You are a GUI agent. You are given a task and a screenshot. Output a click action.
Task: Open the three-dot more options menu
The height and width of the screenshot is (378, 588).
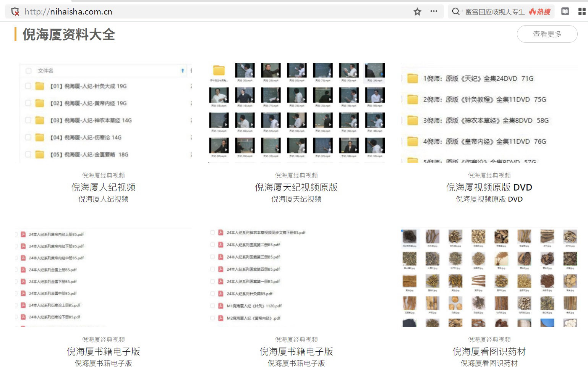tap(434, 11)
